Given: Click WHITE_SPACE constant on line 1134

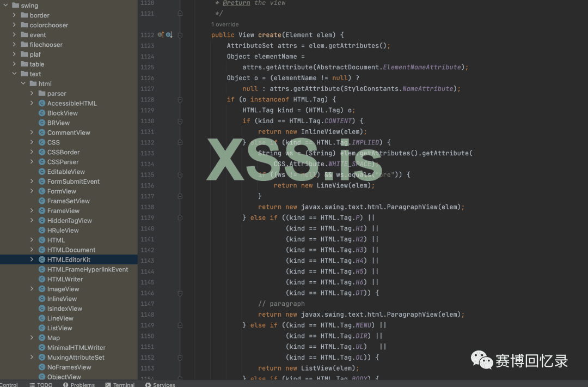Looking at the screenshot, I should [350, 164].
